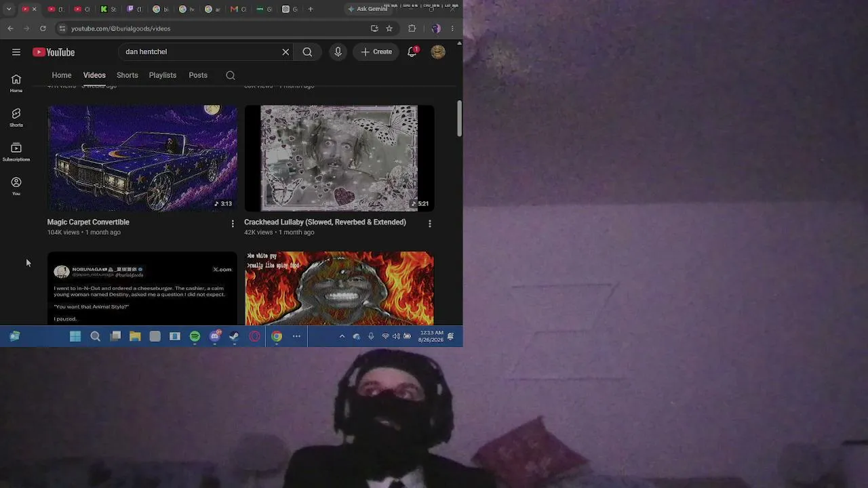
Task: Show hidden system tray icons
Action: (342, 336)
